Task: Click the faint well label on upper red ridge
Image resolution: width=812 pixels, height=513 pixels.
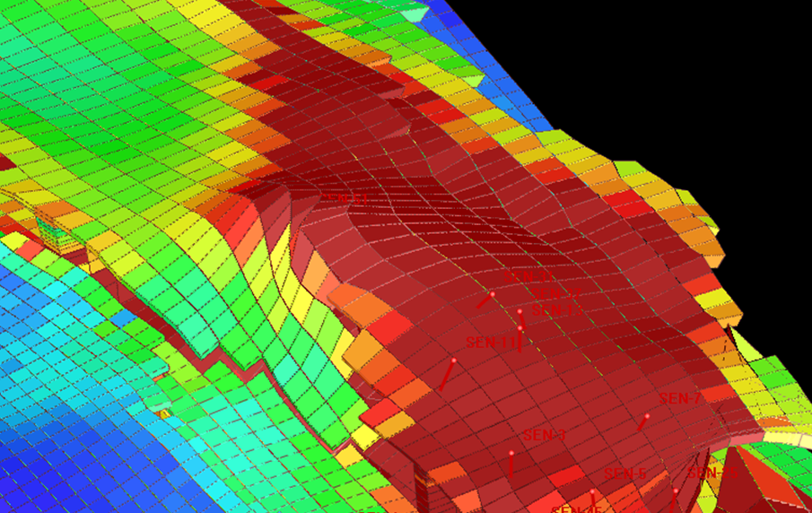Action: tap(345, 197)
